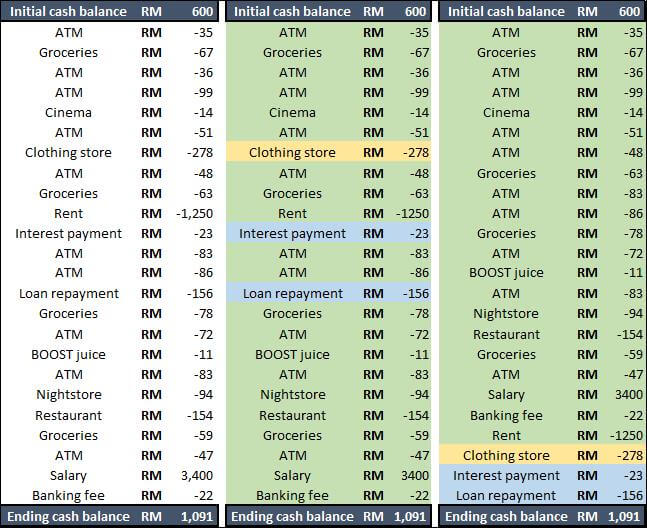The width and height of the screenshot is (647, 528).
Task: Click the blue Loan repayment row in third table
Action: coord(542,495)
